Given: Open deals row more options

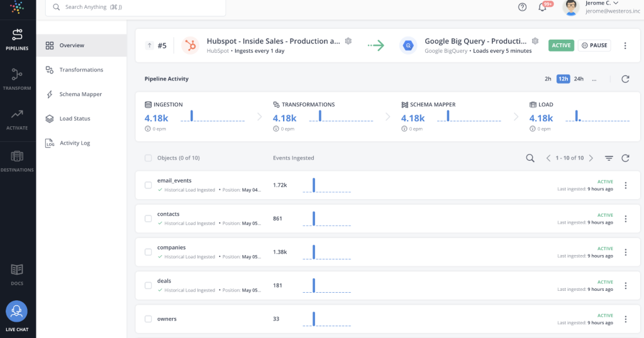Looking at the screenshot, I should pos(626,285).
